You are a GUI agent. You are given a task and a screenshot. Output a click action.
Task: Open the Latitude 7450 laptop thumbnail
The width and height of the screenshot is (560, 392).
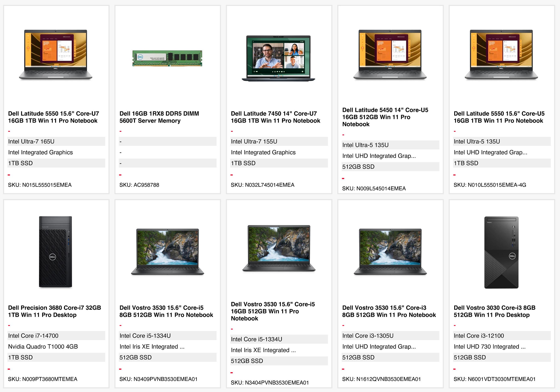(x=278, y=58)
